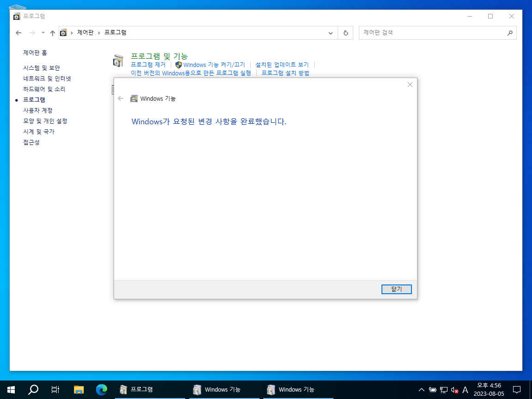
Task: Click the network tray icon
Action: point(443,390)
